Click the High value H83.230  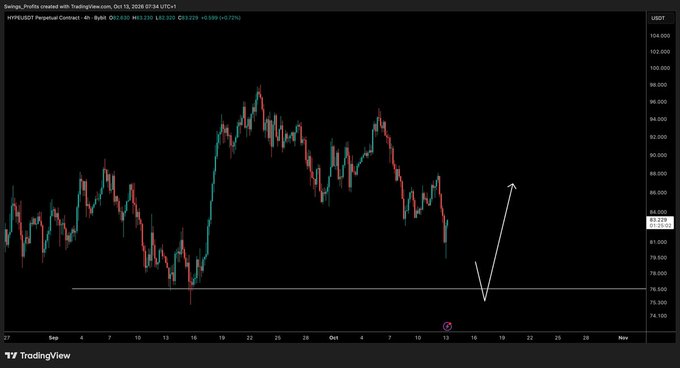coord(142,18)
